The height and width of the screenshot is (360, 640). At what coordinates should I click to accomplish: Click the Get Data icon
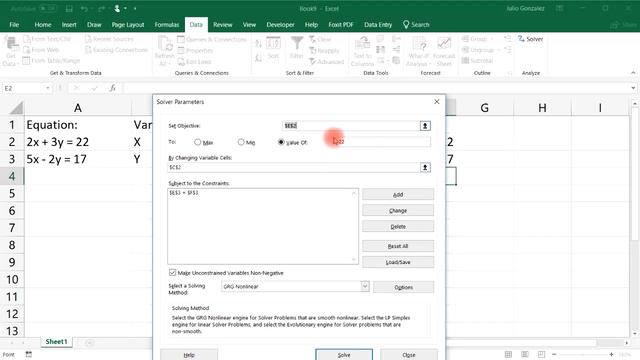coord(11,43)
